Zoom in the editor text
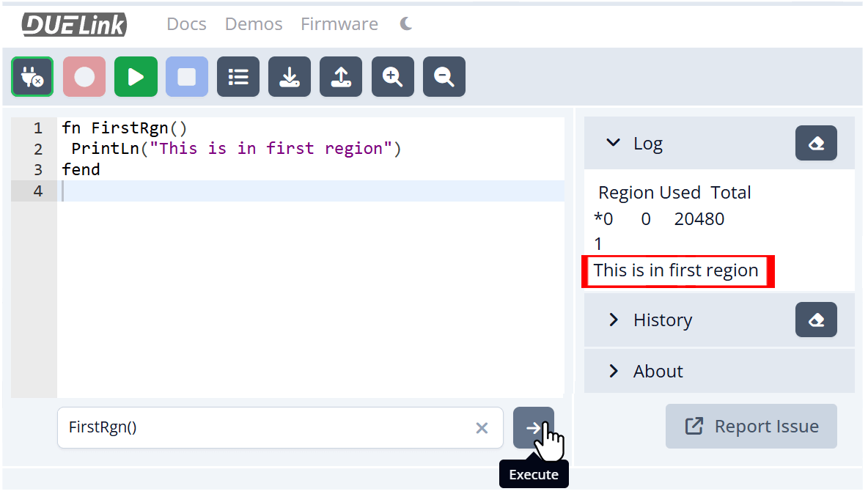Viewport: 868px width, 494px height. 393,77
